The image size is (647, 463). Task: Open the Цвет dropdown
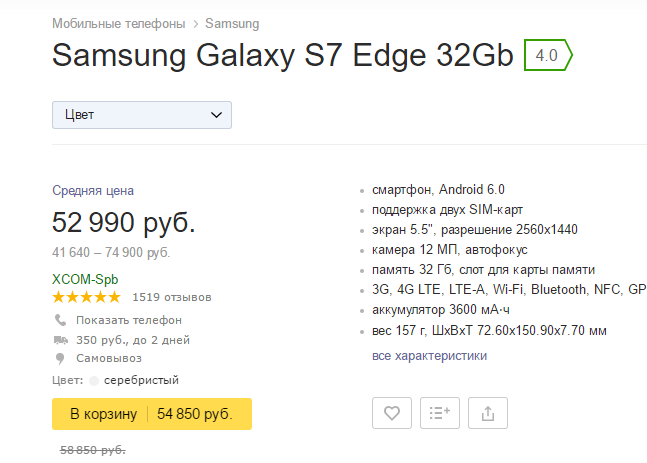tap(142, 115)
